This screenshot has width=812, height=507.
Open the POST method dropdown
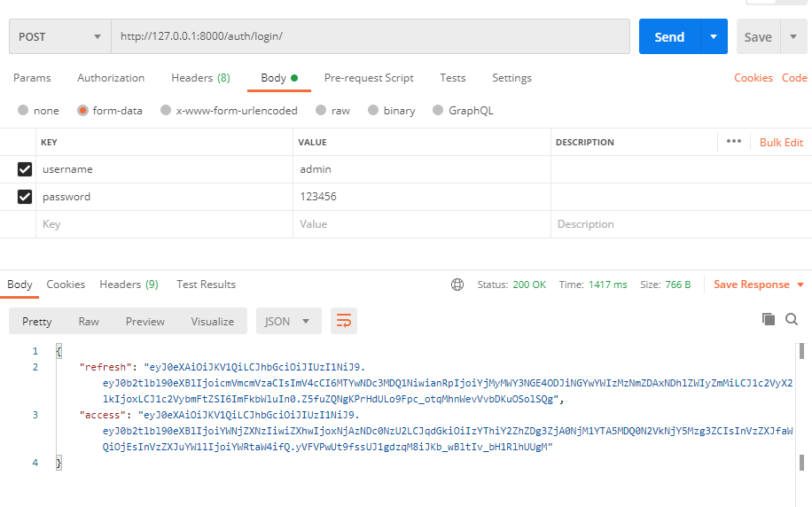click(60, 36)
